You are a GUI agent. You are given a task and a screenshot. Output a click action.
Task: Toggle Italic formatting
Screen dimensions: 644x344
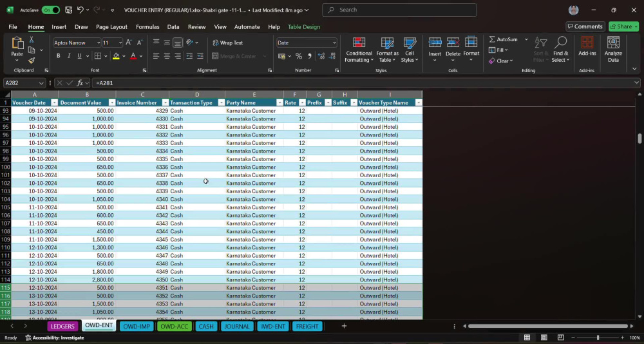tap(69, 56)
